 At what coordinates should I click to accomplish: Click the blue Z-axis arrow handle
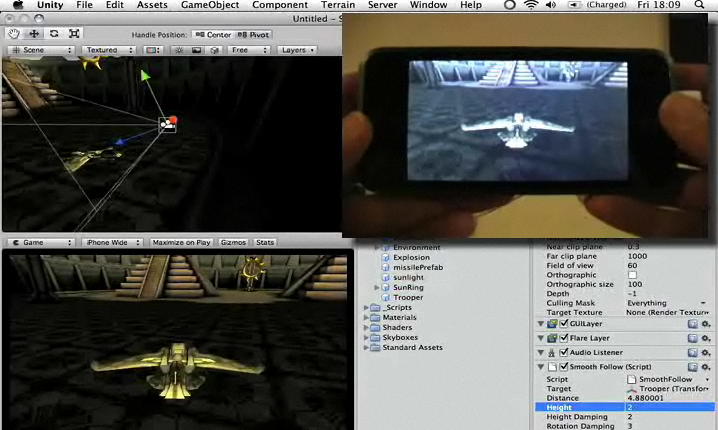[120, 142]
